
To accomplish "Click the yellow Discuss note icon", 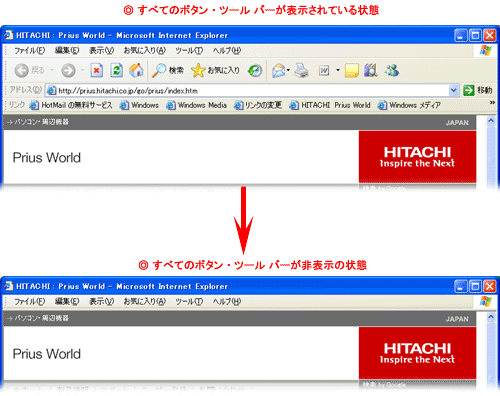I will [351, 70].
